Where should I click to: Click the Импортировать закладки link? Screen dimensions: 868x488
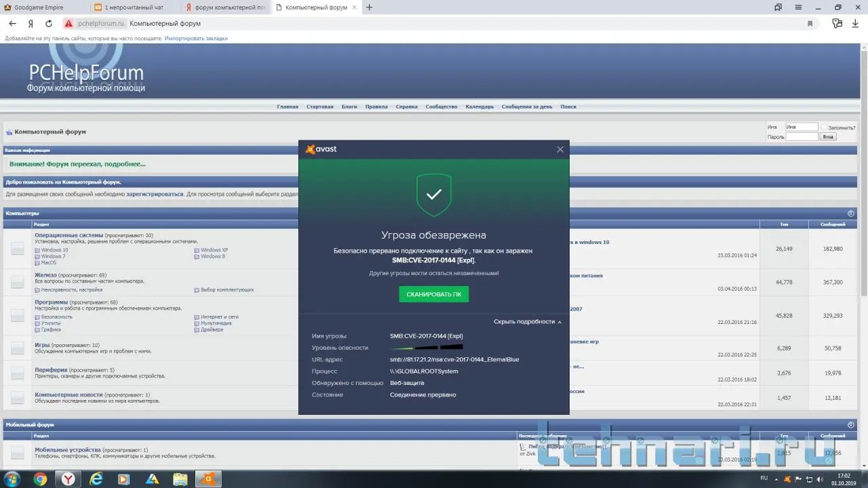196,39
